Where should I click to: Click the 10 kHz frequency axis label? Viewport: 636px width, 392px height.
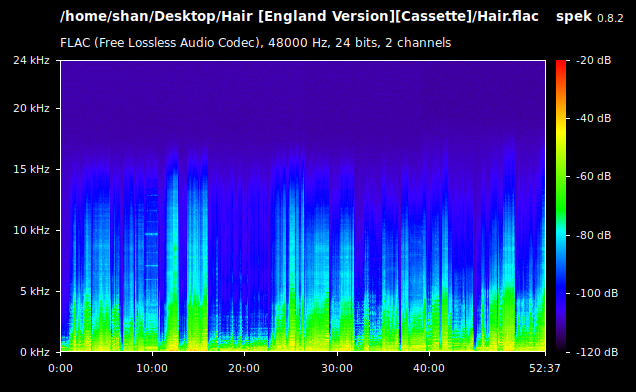click(31, 230)
